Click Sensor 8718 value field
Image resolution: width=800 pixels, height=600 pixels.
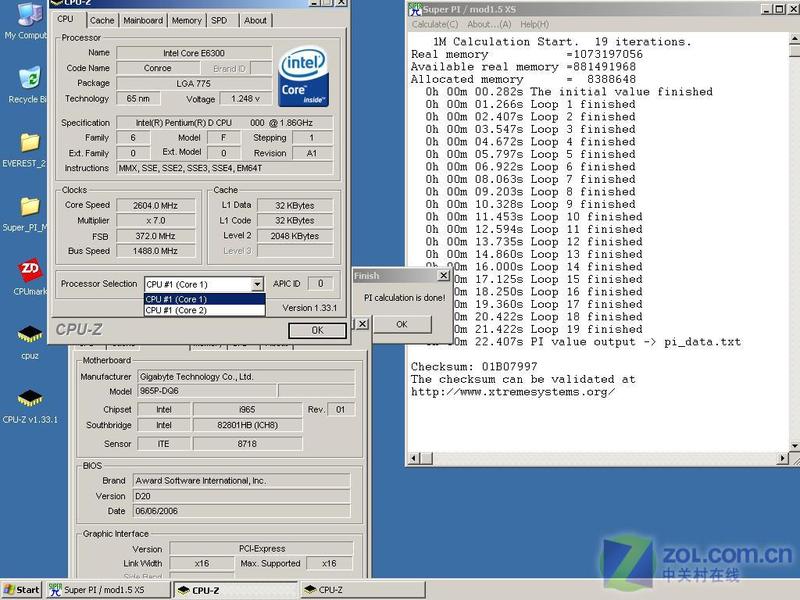[x=247, y=444]
